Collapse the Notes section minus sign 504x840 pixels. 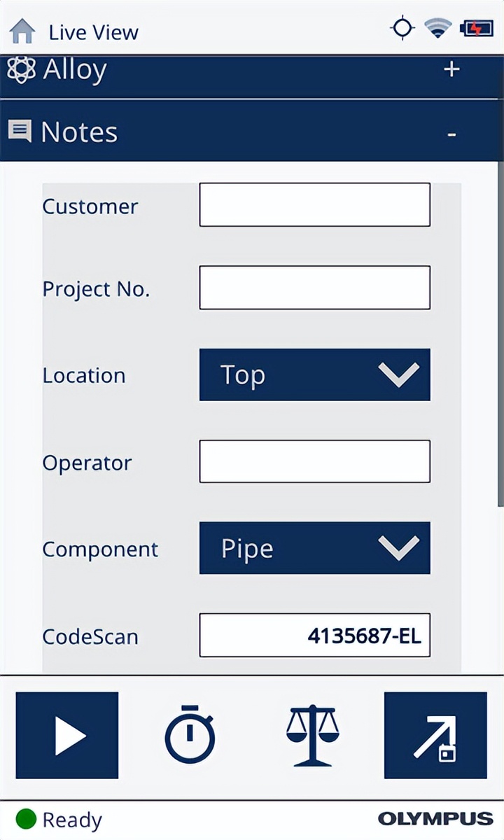click(x=452, y=133)
